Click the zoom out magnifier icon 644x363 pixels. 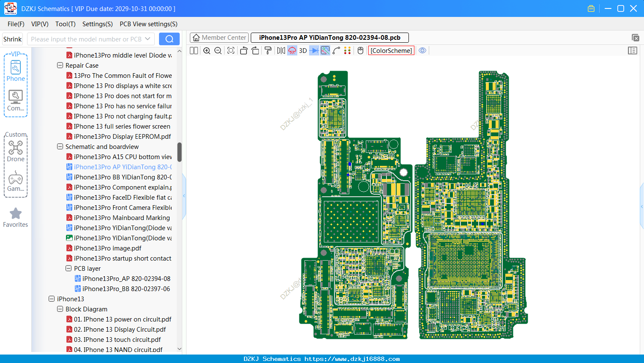(x=218, y=51)
